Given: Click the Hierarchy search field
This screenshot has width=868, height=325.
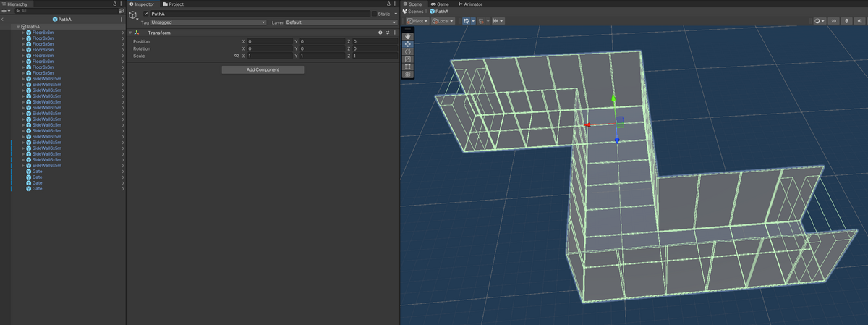Looking at the screenshot, I should 65,11.
